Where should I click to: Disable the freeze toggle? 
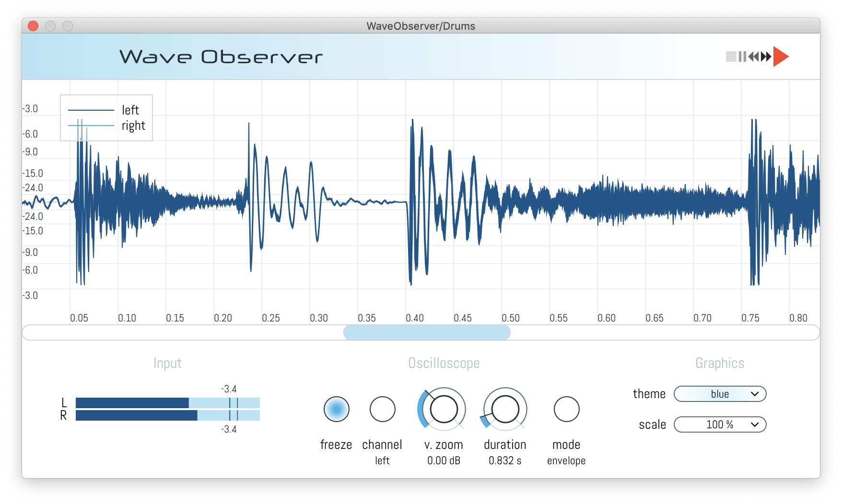click(337, 410)
